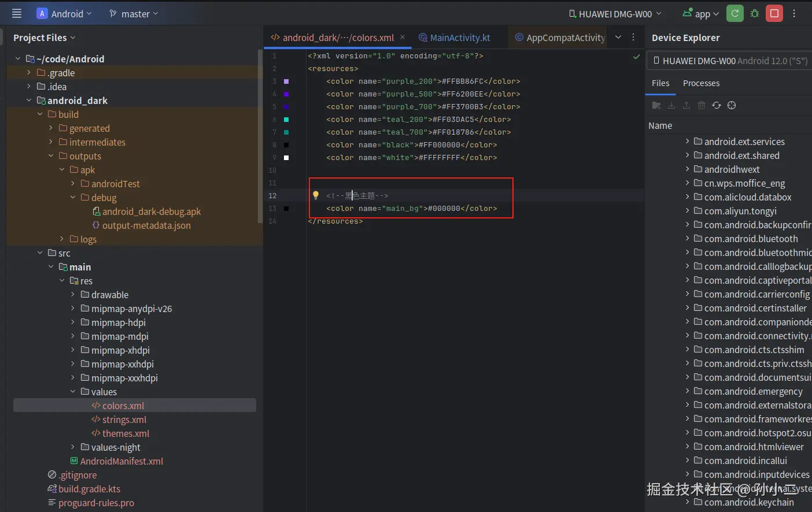Click the green Rerun app button

(x=735, y=13)
